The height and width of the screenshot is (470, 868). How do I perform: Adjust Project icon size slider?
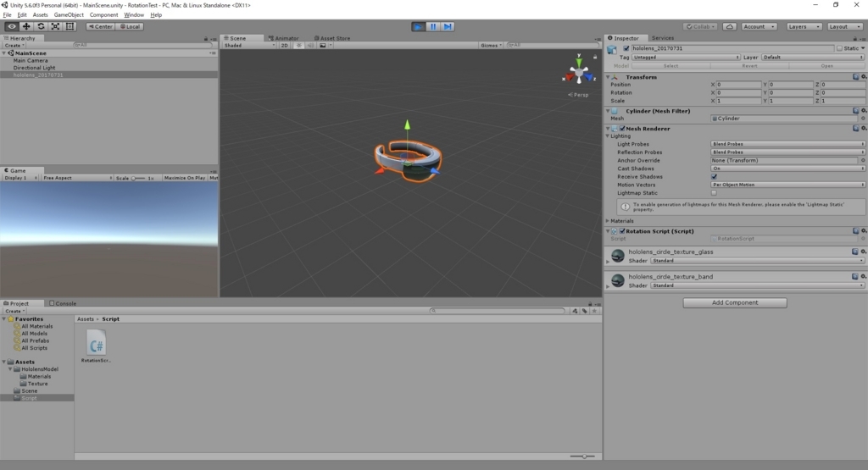[x=582, y=456]
